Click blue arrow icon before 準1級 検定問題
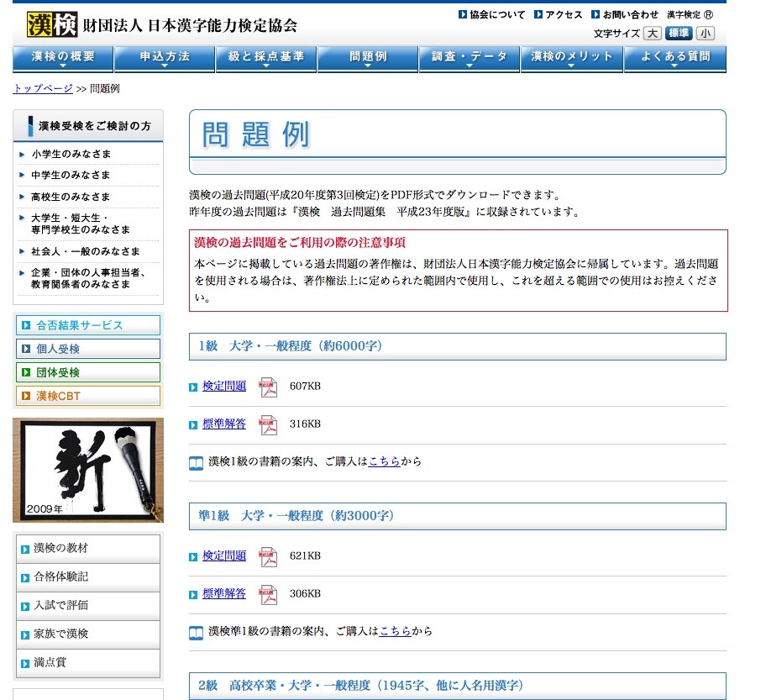 point(193,557)
